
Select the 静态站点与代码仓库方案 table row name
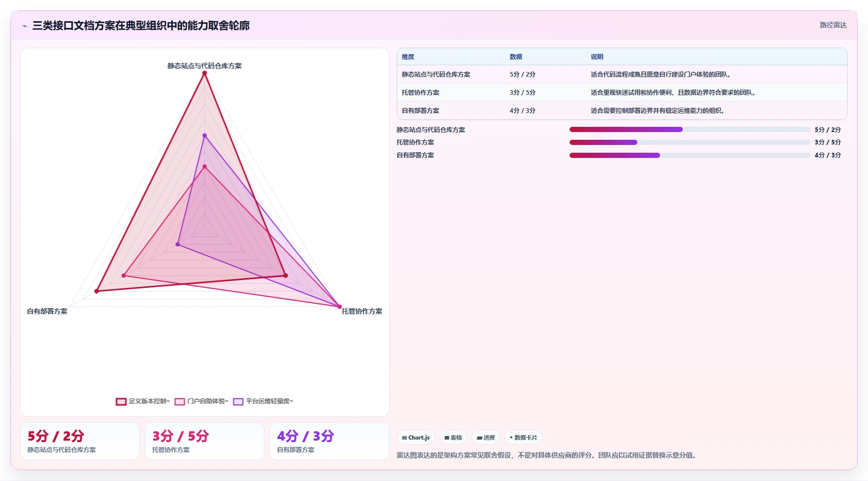pyautogui.click(x=436, y=75)
